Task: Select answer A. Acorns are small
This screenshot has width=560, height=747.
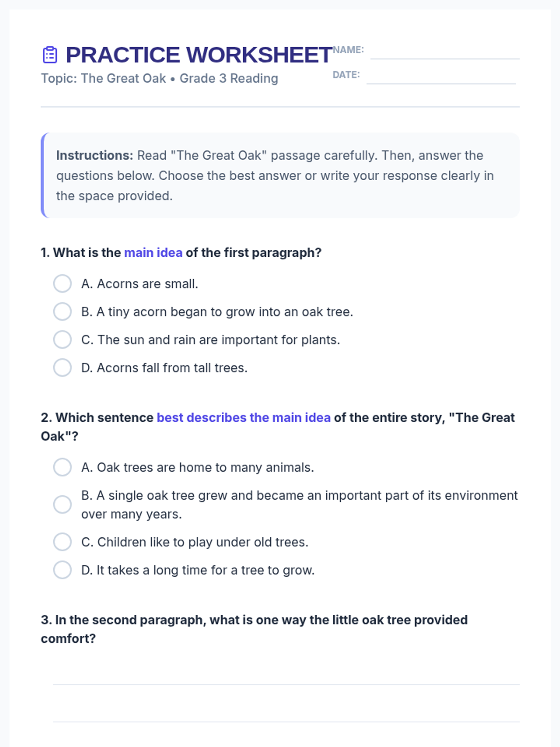Action: tap(63, 283)
